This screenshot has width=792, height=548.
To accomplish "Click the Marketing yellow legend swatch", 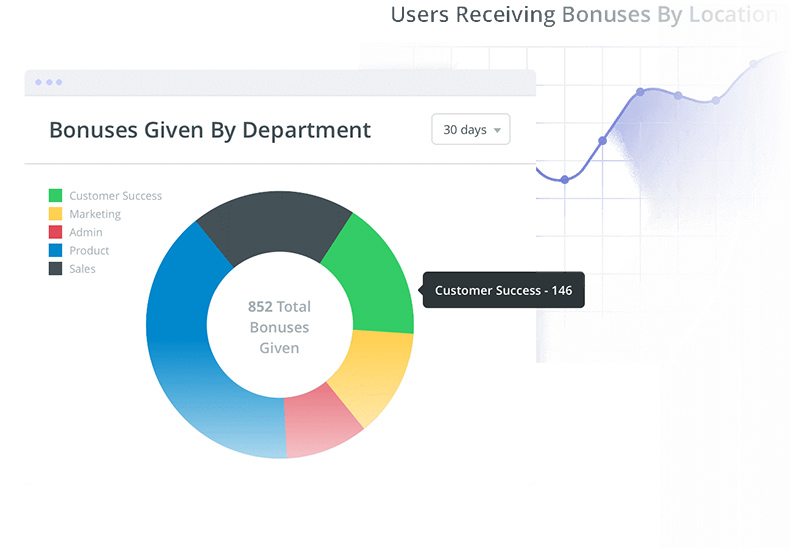I will point(56,214).
